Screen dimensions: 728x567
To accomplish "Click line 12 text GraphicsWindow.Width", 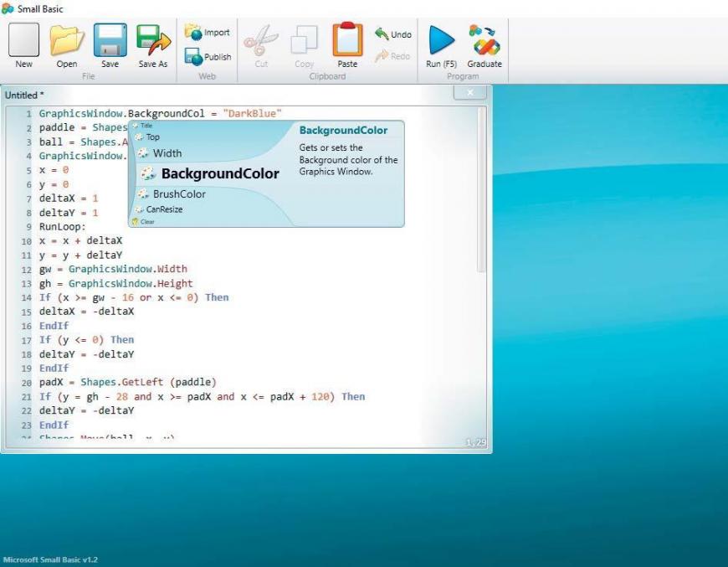I will (x=128, y=269).
